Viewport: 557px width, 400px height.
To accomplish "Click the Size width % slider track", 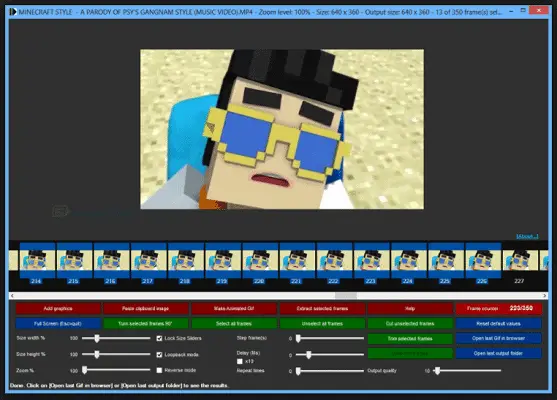I will [116, 338].
